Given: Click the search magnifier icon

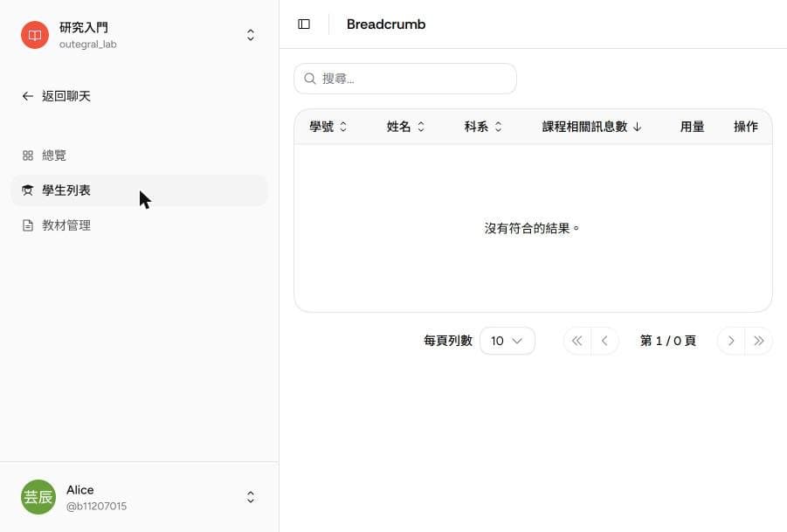Looking at the screenshot, I should tap(310, 79).
